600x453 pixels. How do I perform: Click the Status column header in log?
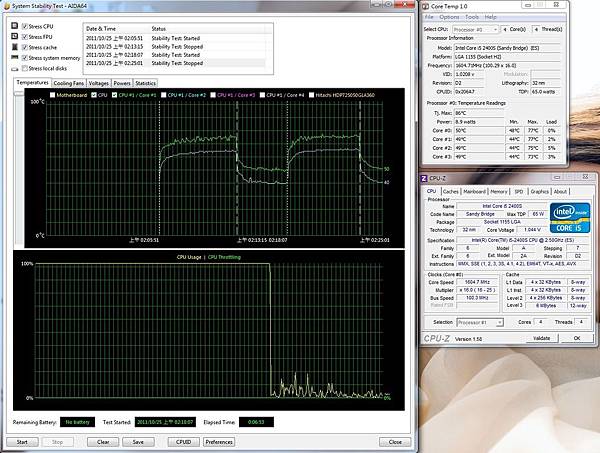tap(210, 29)
